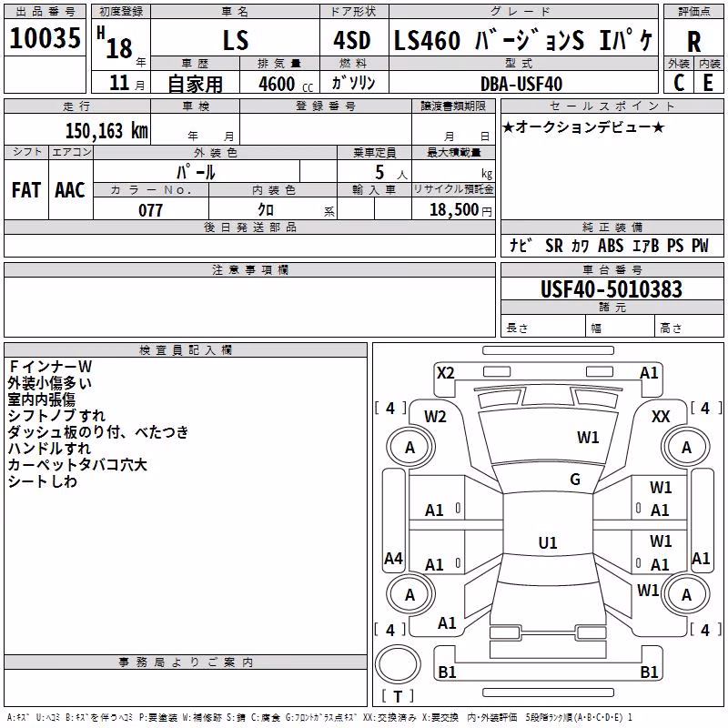The image size is (728, 728).
Task: Click the lot number 10035
Action: (x=45, y=38)
